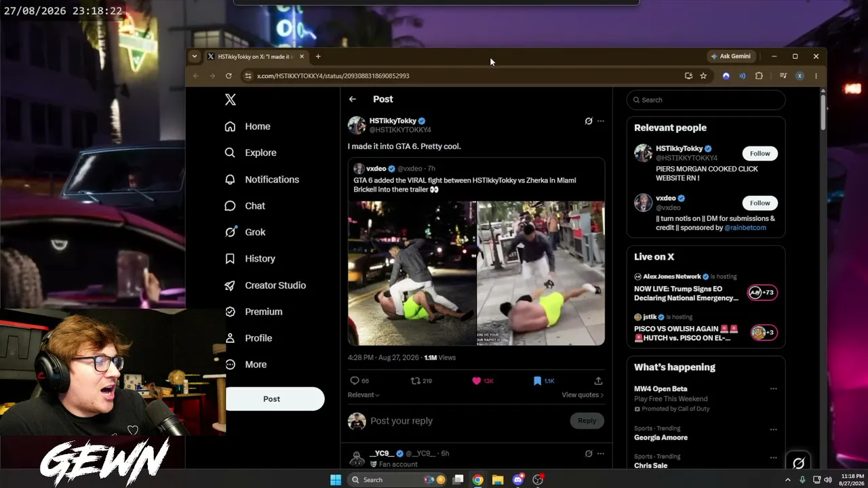The height and width of the screenshot is (488, 868).
Task: Open Chat in the sidebar
Action: pos(245,205)
